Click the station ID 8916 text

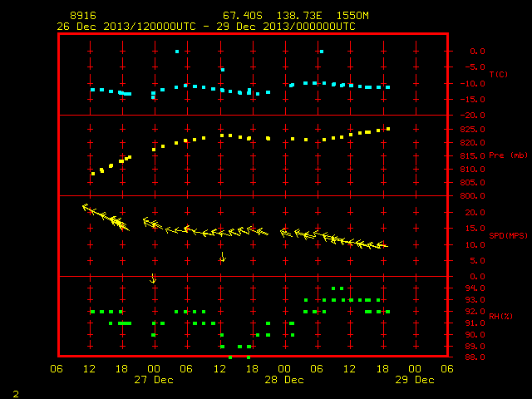click(83, 16)
